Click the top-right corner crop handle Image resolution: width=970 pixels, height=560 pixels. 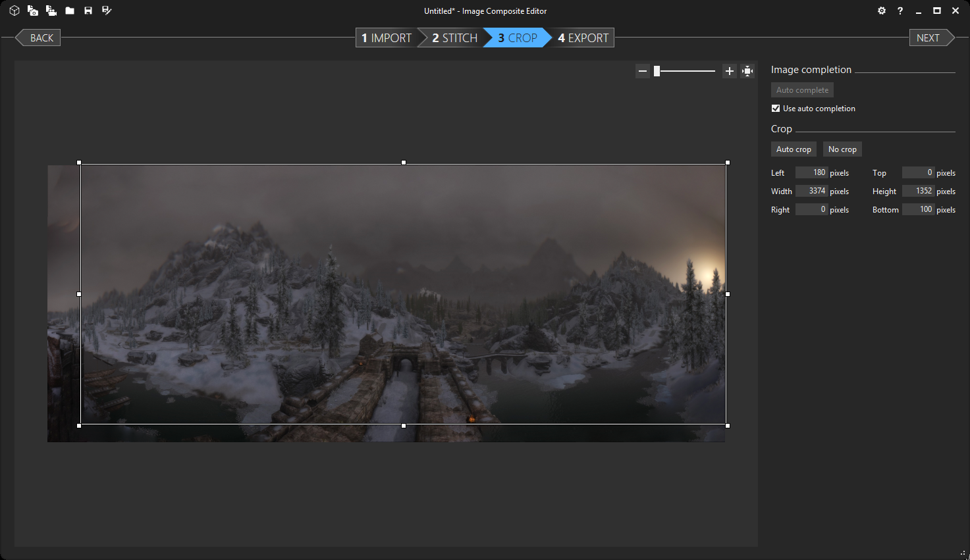point(728,163)
